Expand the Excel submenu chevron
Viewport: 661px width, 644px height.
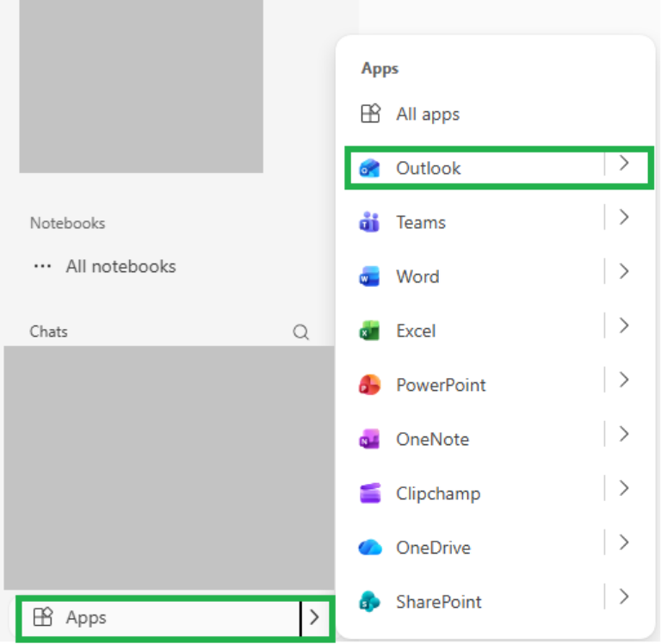(624, 325)
